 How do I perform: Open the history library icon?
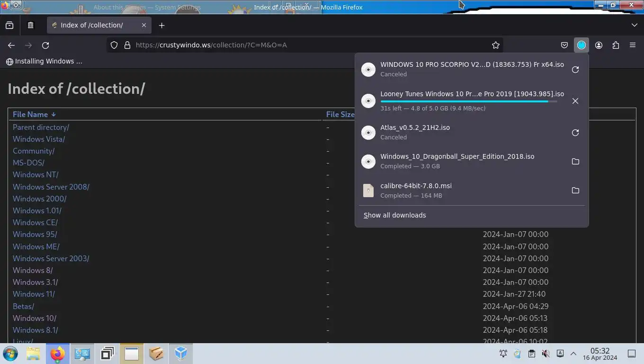coord(31,25)
